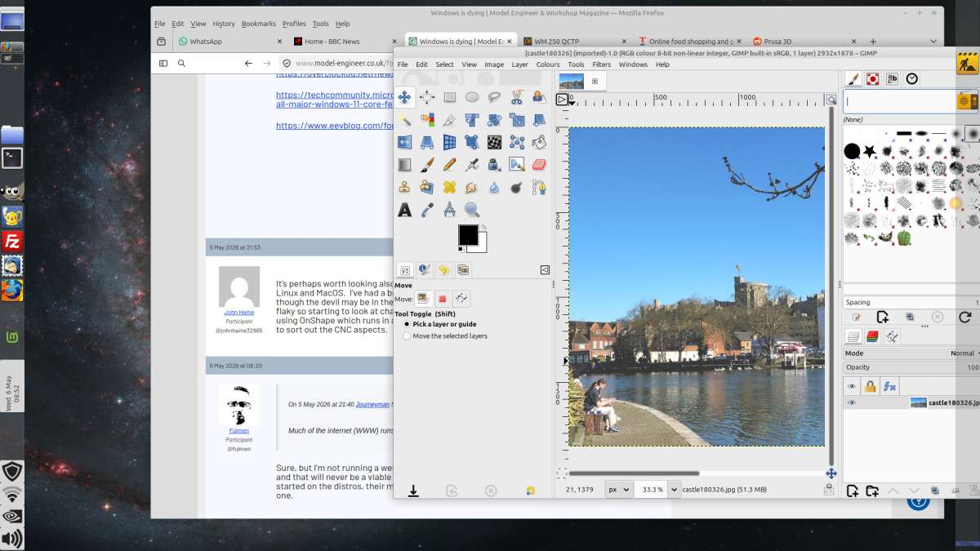The image size is (980, 551).
Task: Click eevblog forum link in Firefox
Action: point(335,126)
